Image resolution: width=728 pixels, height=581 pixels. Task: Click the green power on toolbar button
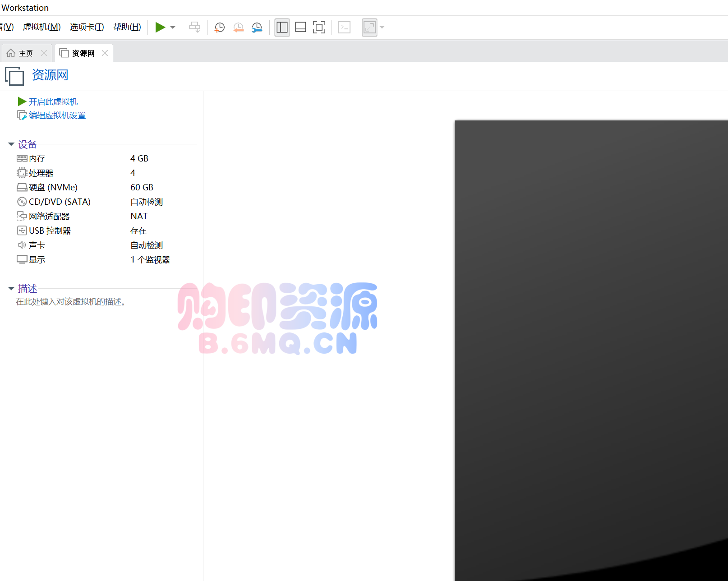[160, 28]
